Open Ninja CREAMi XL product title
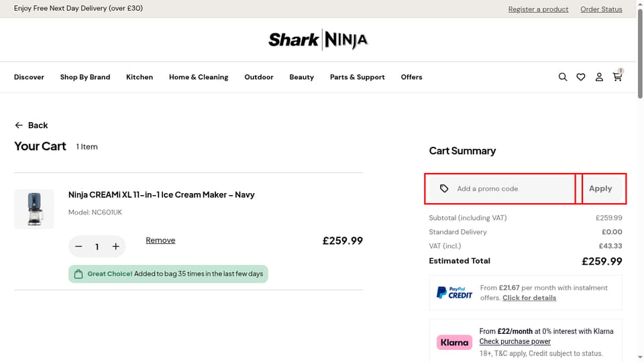This screenshot has width=644, height=362. click(x=162, y=194)
